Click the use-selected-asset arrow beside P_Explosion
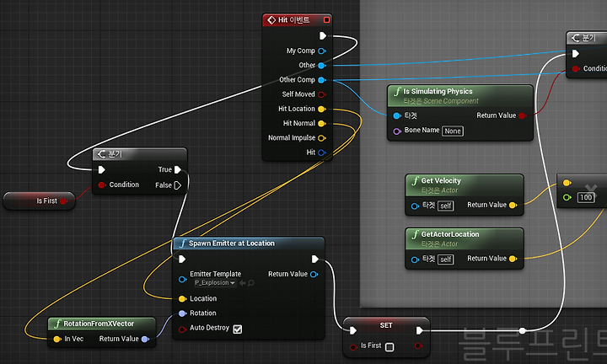The height and width of the screenshot is (364, 607). 243,283
